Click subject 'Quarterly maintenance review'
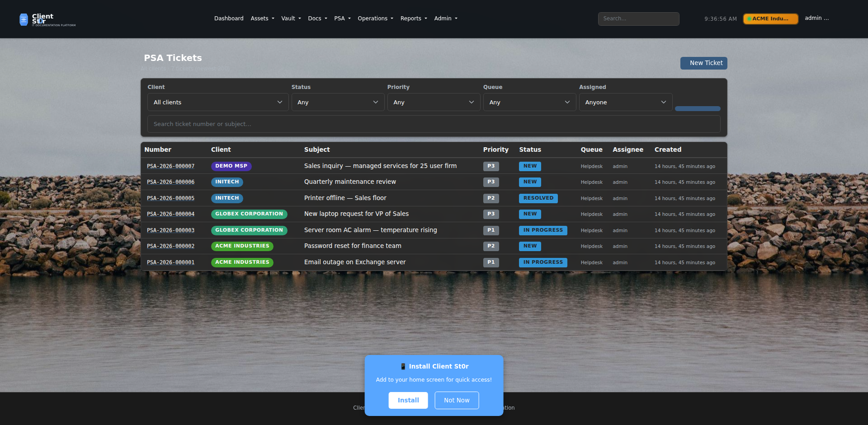This screenshot has width=868, height=425. point(350,182)
